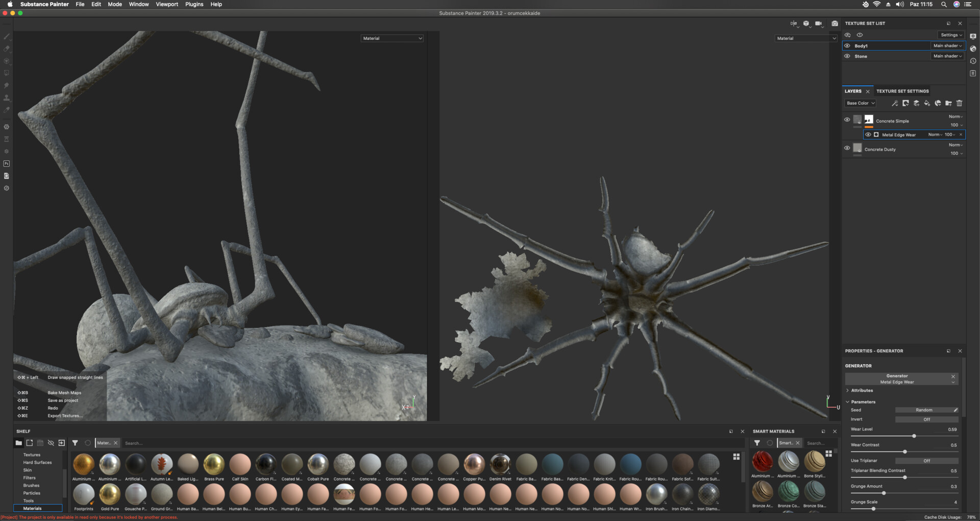Click the Shelf filter funnel icon
This screenshot has width=980, height=521.
(x=75, y=443)
